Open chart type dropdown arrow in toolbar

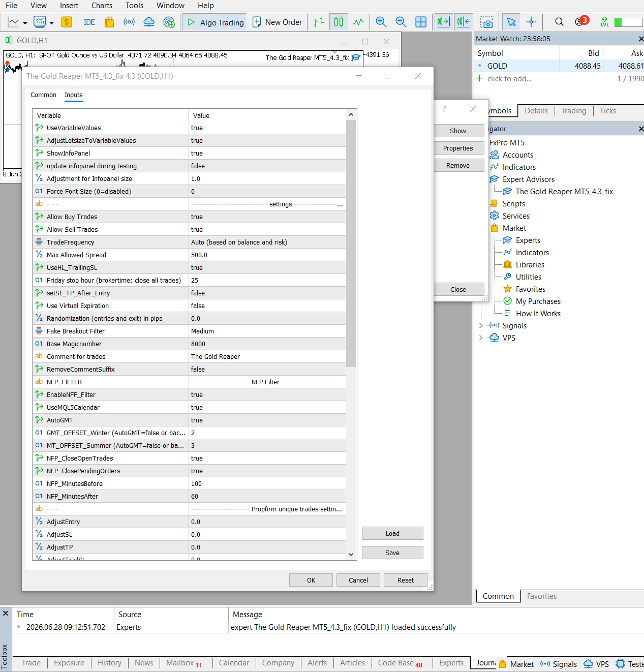[x=25, y=23]
